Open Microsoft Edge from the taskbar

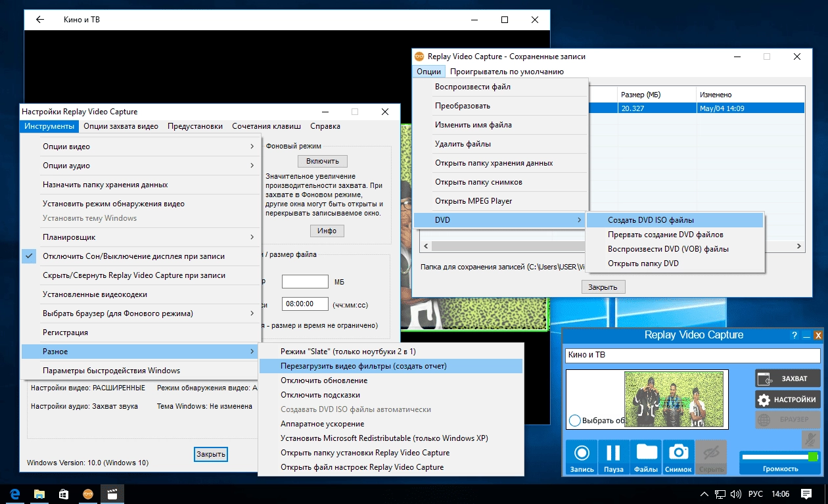point(14,493)
